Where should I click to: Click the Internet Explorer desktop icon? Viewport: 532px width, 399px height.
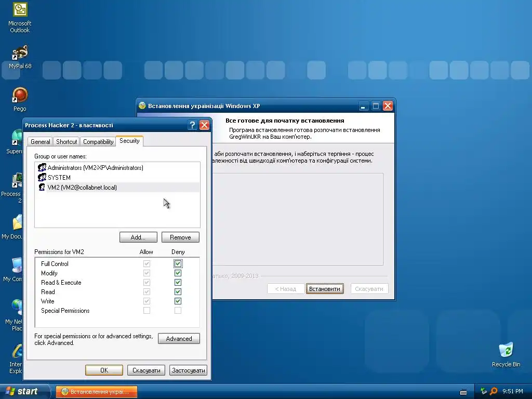16,359
